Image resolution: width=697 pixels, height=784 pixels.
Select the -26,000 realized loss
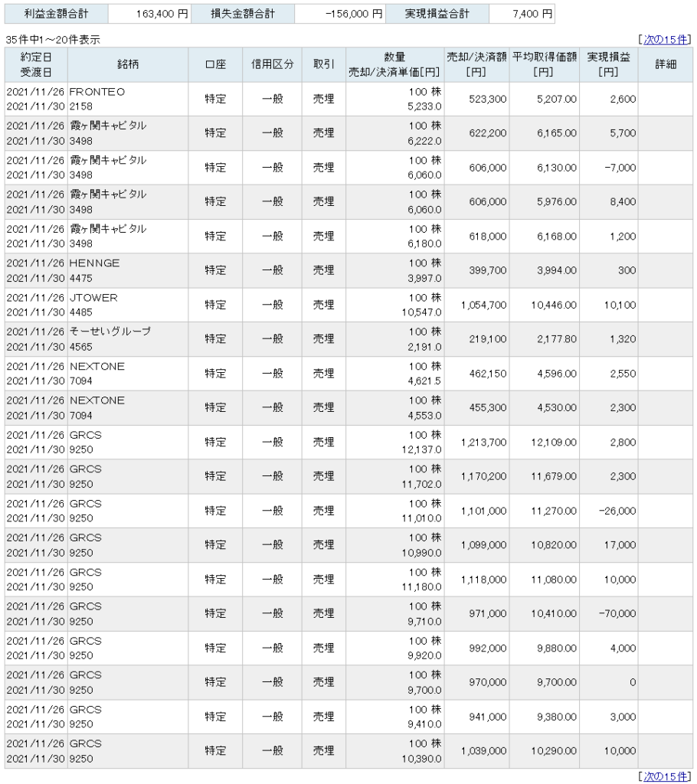coord(618,511)
